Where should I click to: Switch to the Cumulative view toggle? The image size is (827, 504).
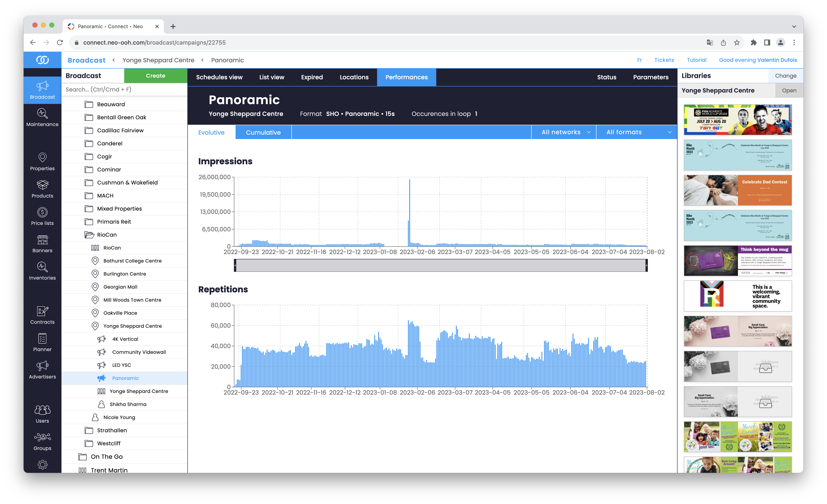pyautogui.click(x=263, y=133)
